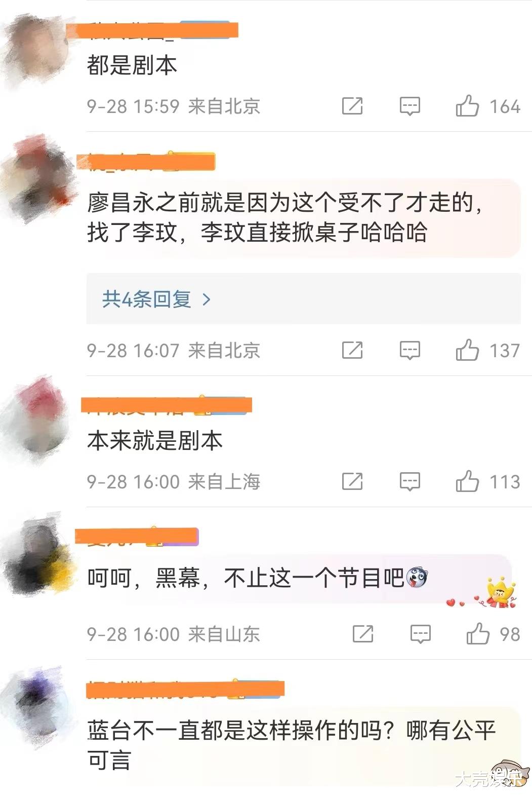The image size is (532, 799).
Task: Like the 都是剧本 comment with 164 likes
Action: tap(467, 106)
